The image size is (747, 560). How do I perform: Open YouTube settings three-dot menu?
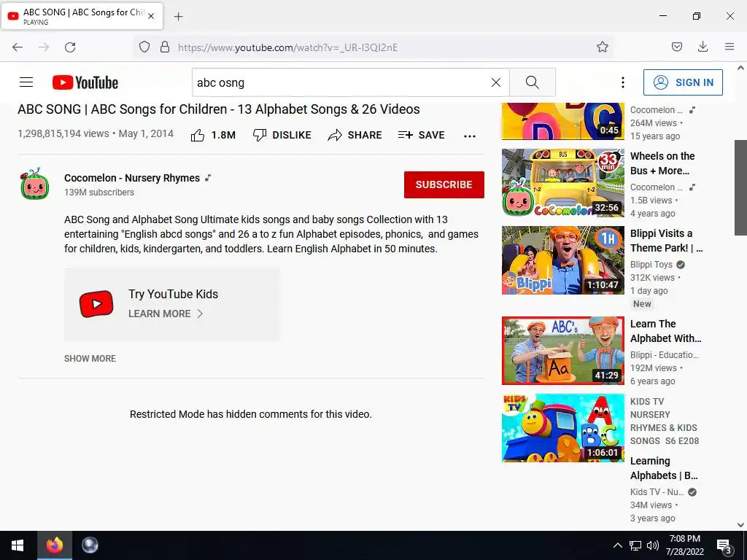pos(623,82)
